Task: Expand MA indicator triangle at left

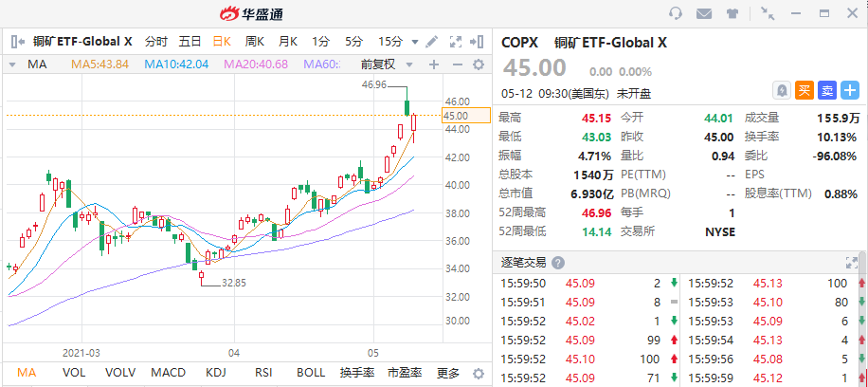Action: 12,64
